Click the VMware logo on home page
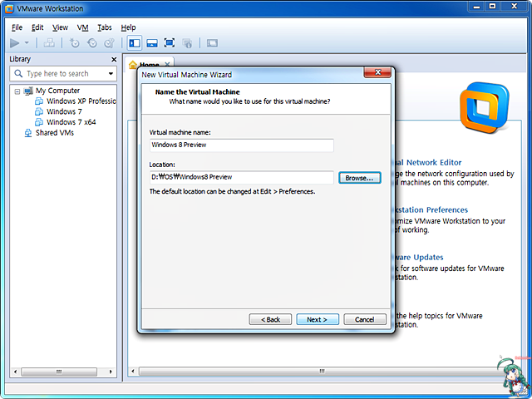The height and width of the screenshot is (399, 532). [485, 107]
